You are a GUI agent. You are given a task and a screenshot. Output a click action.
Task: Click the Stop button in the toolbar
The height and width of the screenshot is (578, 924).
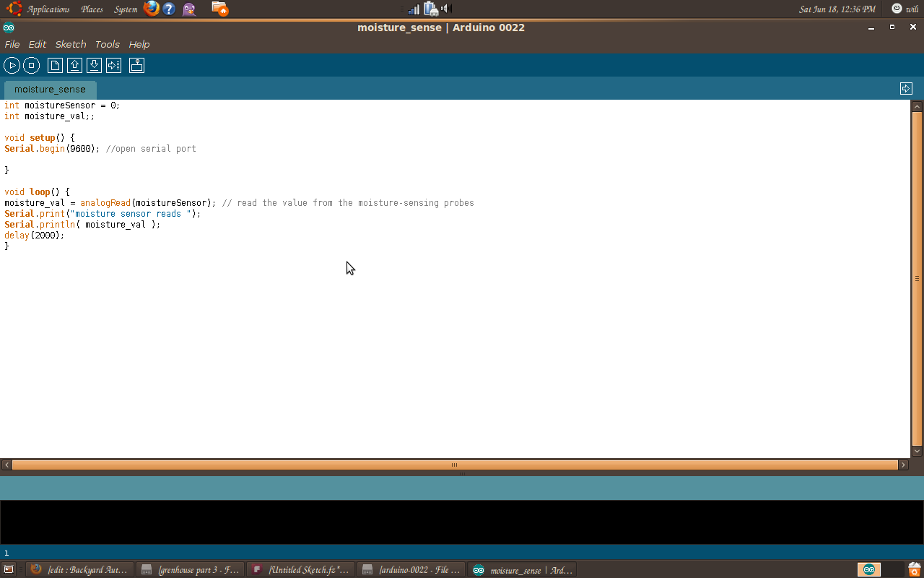pyautogui.click(x=31, y=66)
